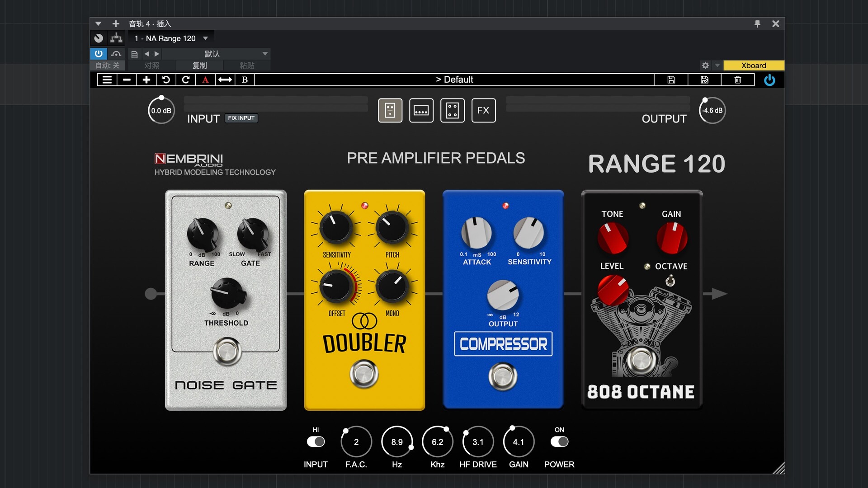Show the pedals section view
This screenshot has width=868, height=488.
[390, 110]
